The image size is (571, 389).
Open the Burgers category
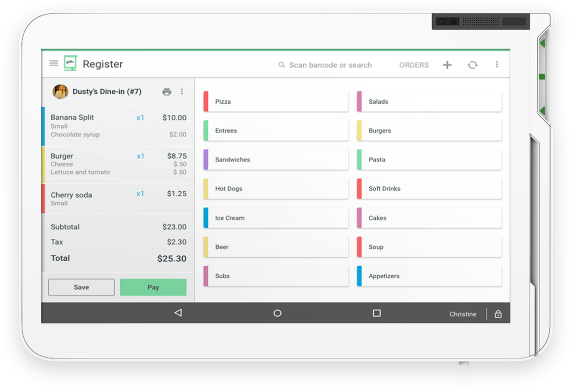coord(429,130)
